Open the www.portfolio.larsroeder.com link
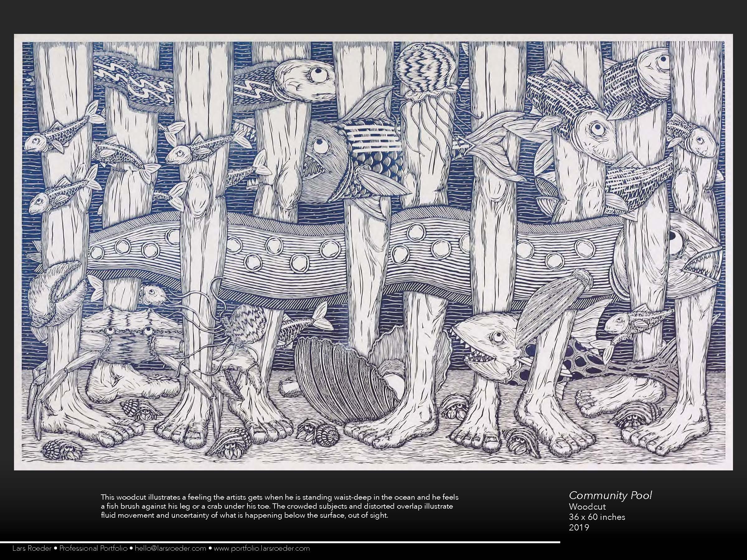The height and width of the screenshot is (560, 747). coord(261,548)
